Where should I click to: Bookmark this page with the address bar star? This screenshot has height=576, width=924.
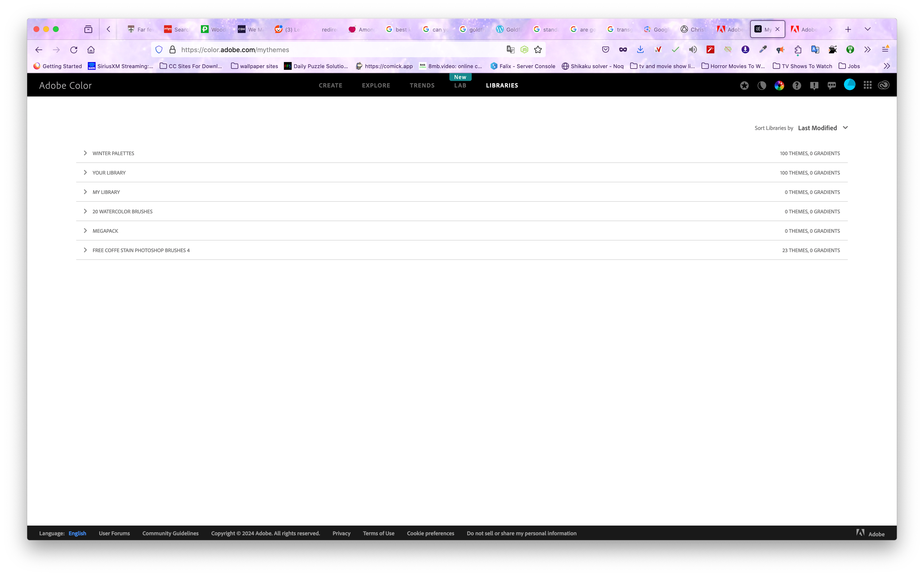(x=538, y=49)
